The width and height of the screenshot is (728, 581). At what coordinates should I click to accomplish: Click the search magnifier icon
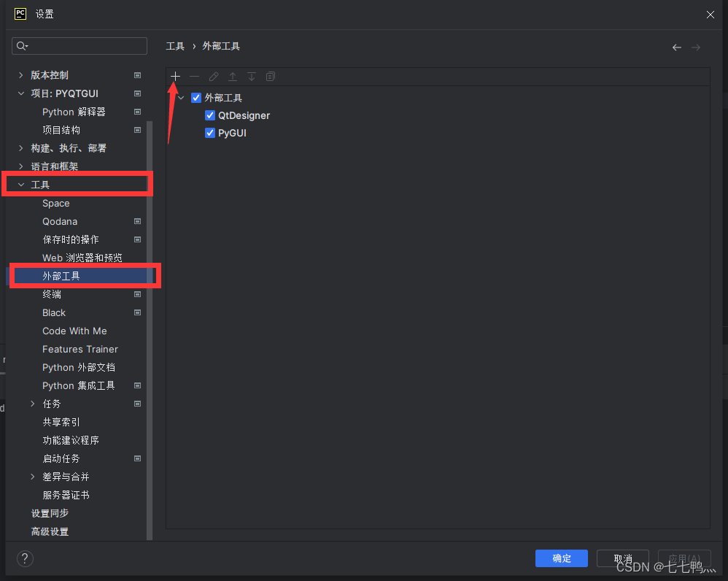point(22,46)
